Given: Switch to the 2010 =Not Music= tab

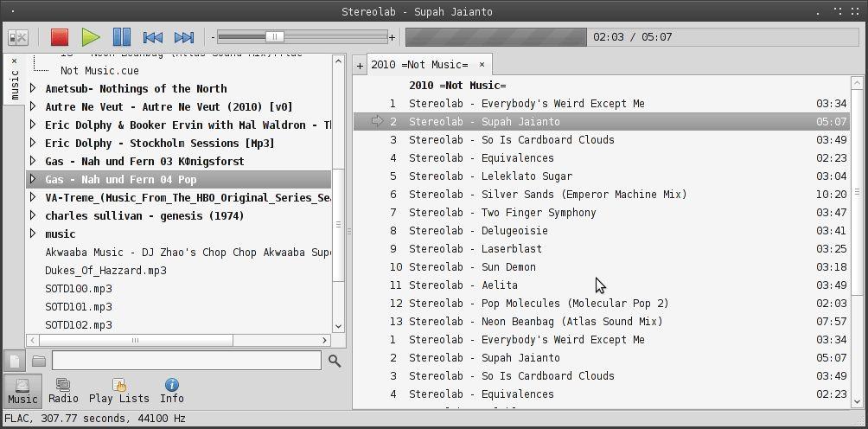Looking at the screenshot, I should [x=419, y=65].
